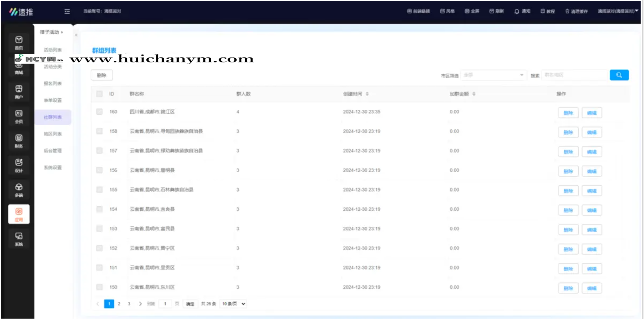
Task: Open 风格 style settings in top bar
Action: coord(447,11)
